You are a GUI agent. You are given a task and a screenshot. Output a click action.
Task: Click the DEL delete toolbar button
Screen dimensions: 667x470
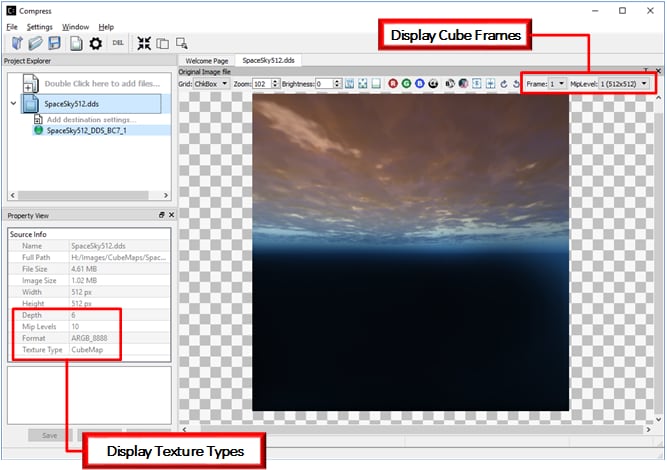[119, 44]
